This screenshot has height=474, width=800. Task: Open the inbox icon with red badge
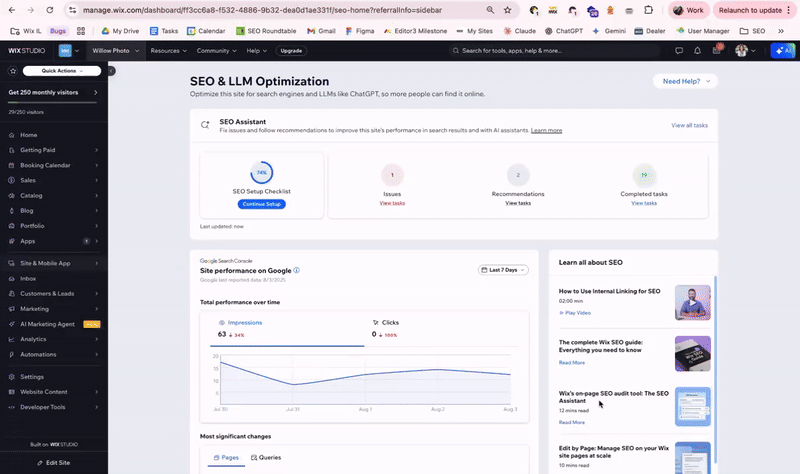click(717, 50)
